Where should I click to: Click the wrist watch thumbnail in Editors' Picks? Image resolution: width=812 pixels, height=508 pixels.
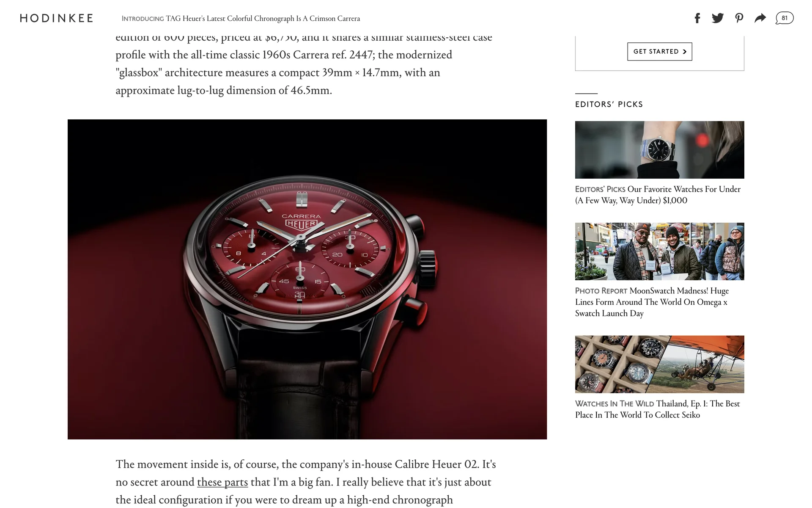(x=659, y=150)
